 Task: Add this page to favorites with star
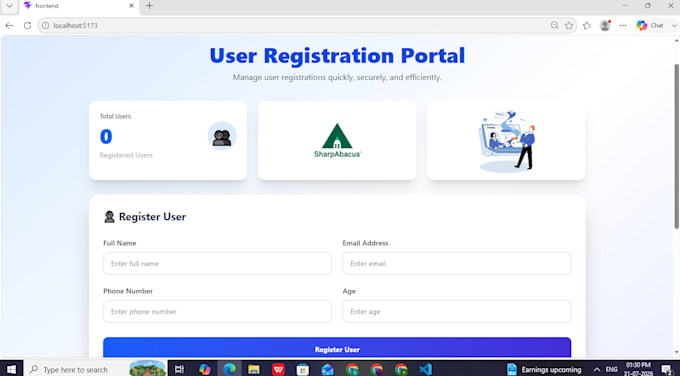[569, 26]
